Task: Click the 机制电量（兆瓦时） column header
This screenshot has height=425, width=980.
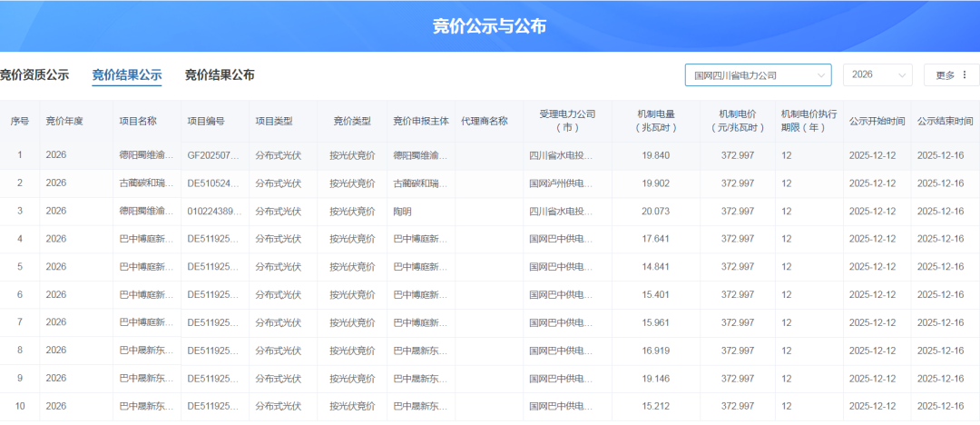Action: point(656,121)
